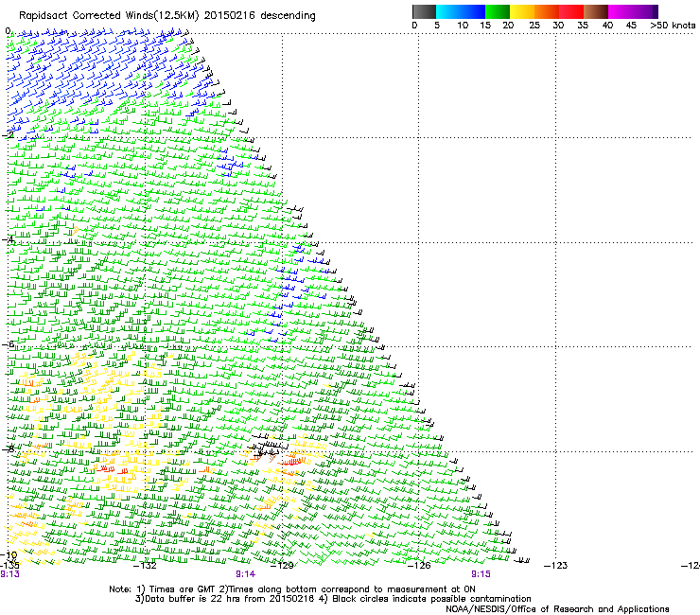Click the 'Black circles indicate possible contamination' note
This screenshot has height=615, width=700.
431,599
